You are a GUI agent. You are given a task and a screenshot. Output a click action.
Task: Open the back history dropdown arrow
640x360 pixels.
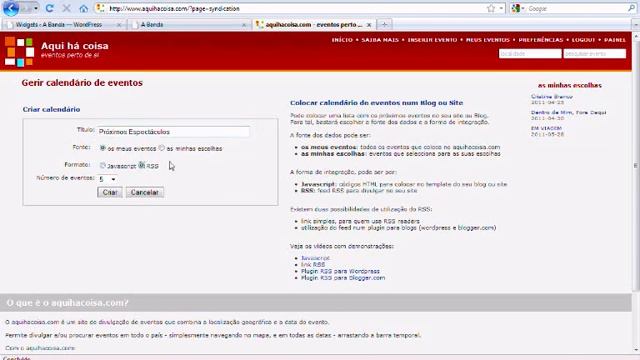[x=36, y=9]
